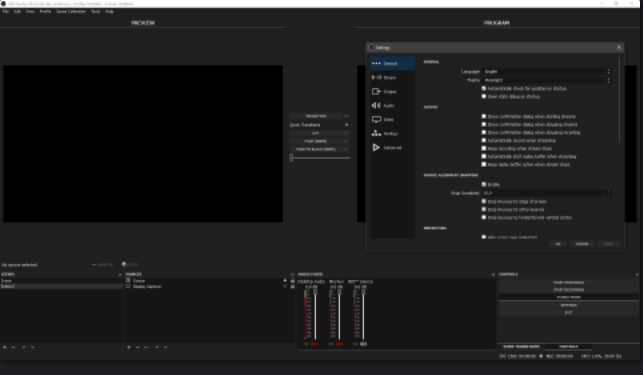Toggle Display Capture visibility eye
The height and width of the screenshot is (375, 643).
click(x=285, y=286)
